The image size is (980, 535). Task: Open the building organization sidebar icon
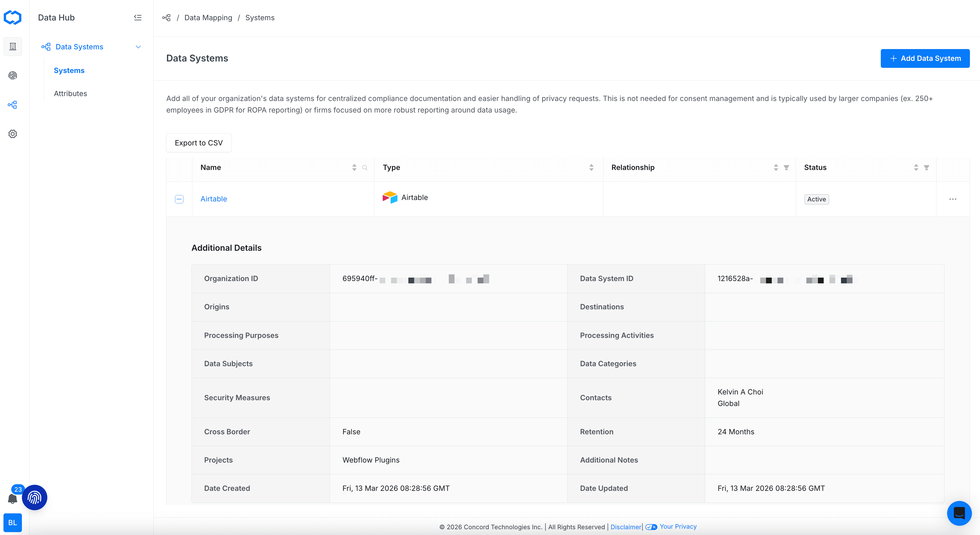[13, 46]
